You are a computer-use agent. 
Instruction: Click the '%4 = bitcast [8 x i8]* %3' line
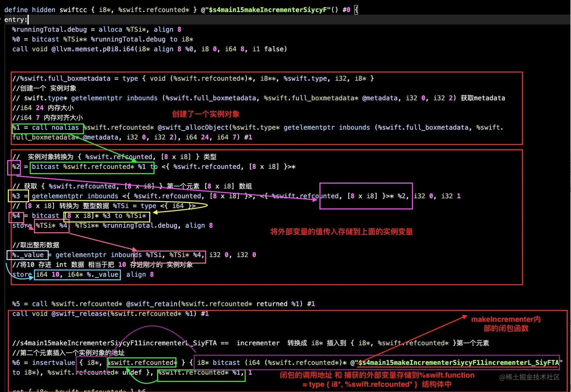(79, 216)
